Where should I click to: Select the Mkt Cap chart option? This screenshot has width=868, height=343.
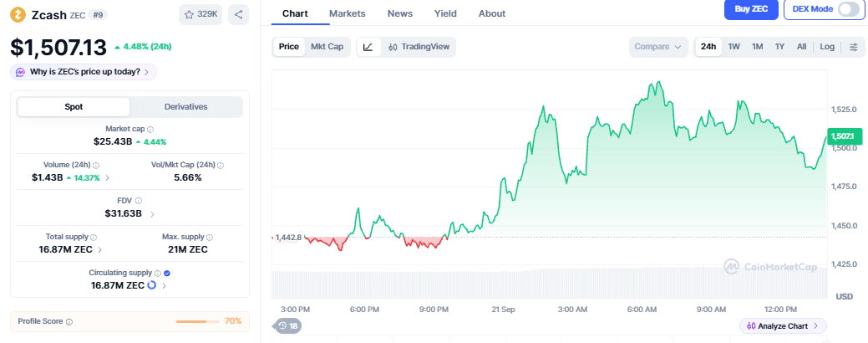coord(327,47)
